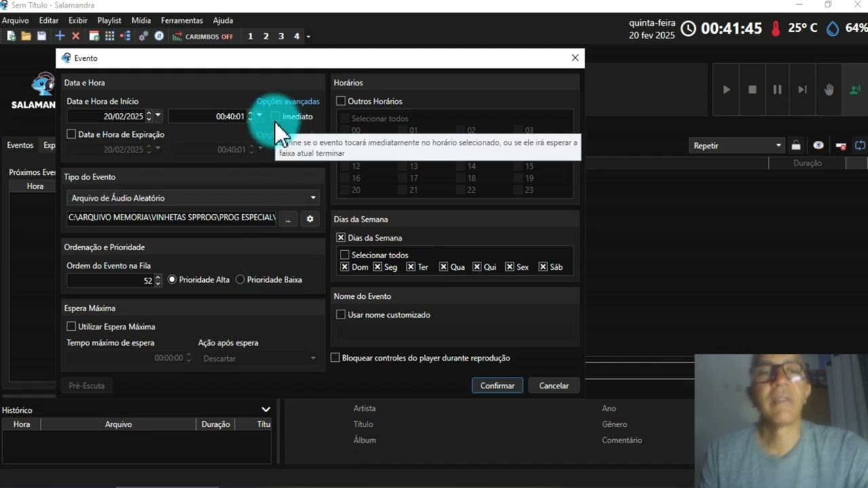Select the Prioridade Baixa radio button
The width and height of the screenshot is (868, 488).
point(240,279)
